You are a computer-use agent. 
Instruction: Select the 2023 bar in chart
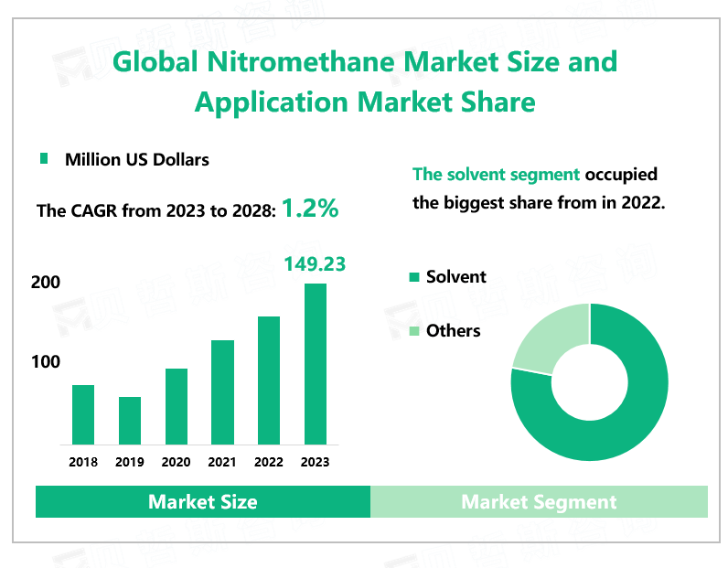316,364
